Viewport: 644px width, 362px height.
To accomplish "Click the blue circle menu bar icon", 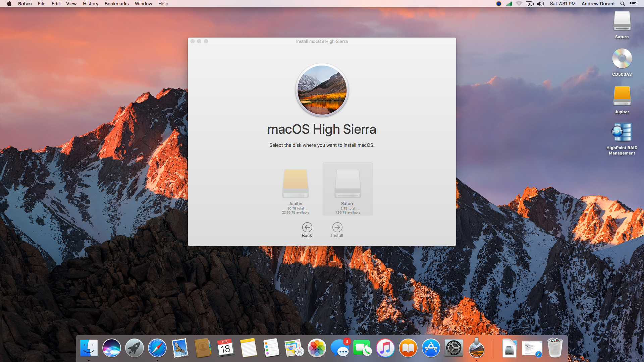I will [499, 4].
